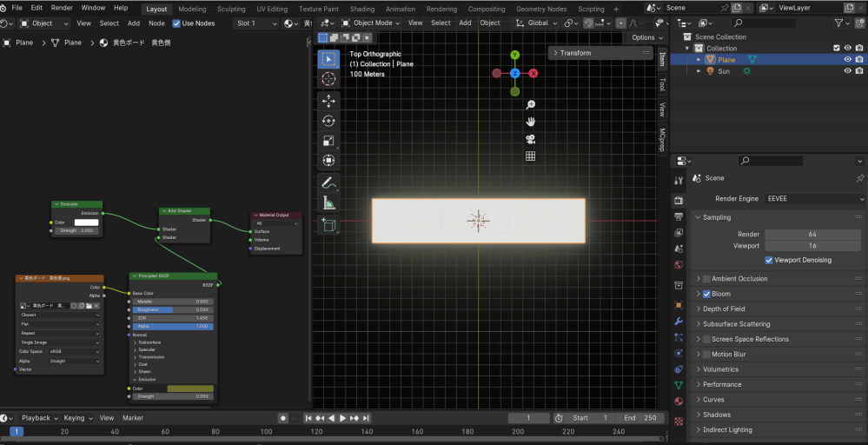Expand the Sun tree item

tap(699, 71)
